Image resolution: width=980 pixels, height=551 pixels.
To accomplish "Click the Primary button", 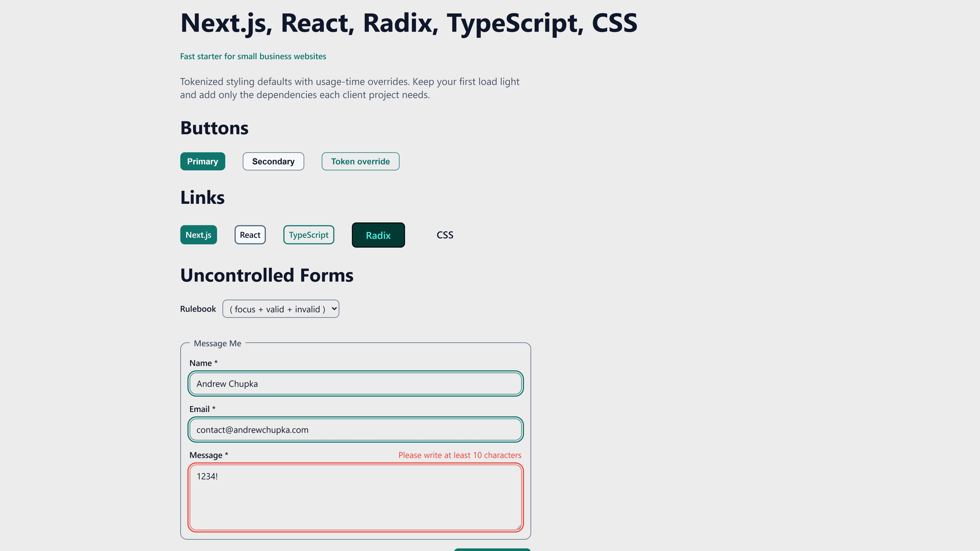I will pos(202,161).
